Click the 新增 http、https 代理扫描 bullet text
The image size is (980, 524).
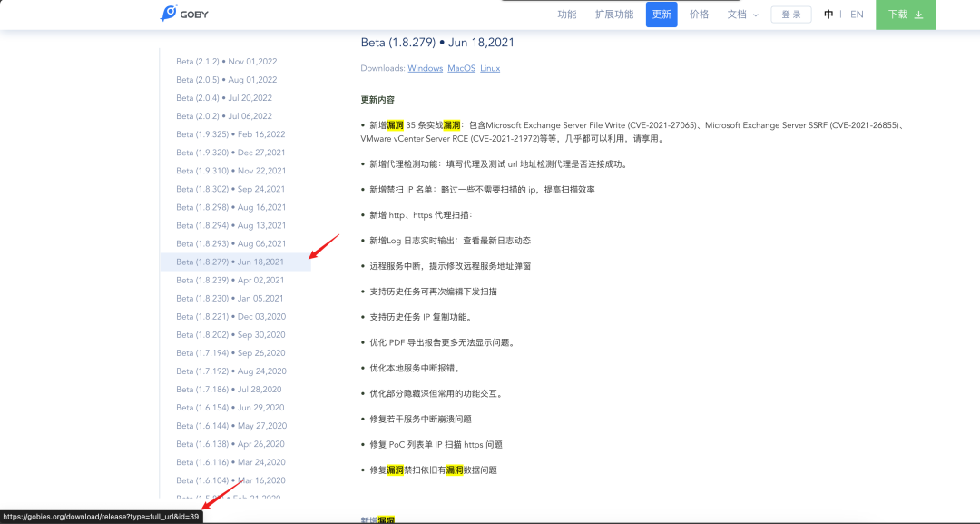point(421,215)
